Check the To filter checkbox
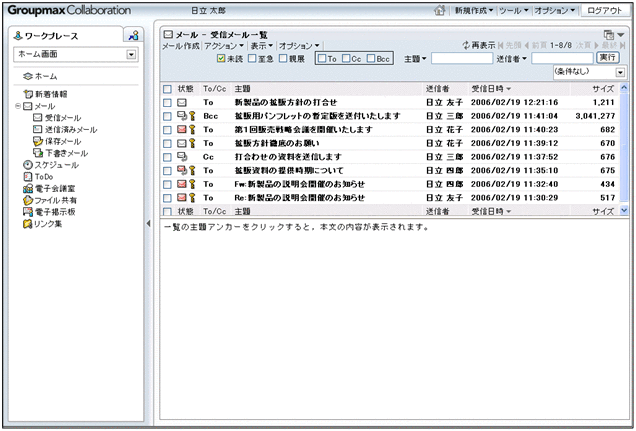 [x=322, y=59]
